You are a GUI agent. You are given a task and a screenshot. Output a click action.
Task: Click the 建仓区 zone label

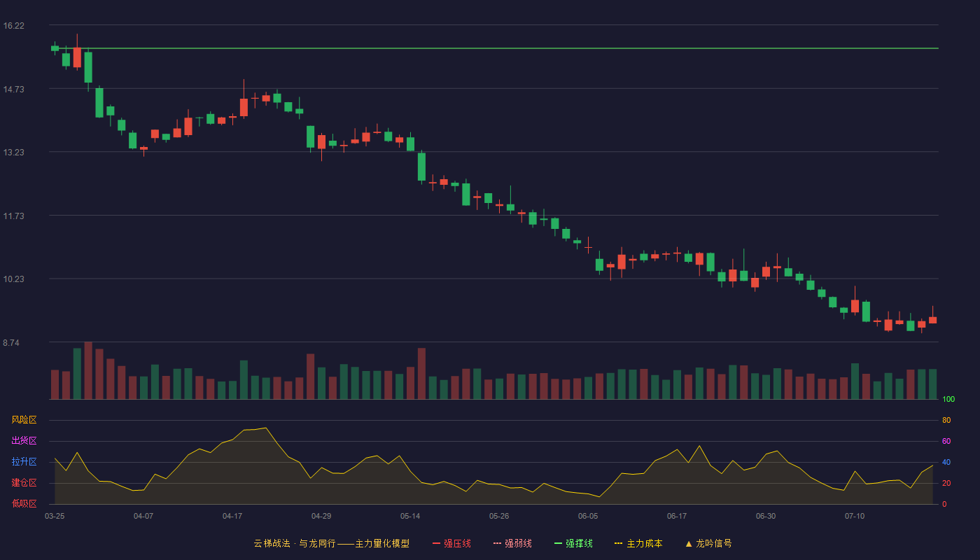[x=24, y=483]
